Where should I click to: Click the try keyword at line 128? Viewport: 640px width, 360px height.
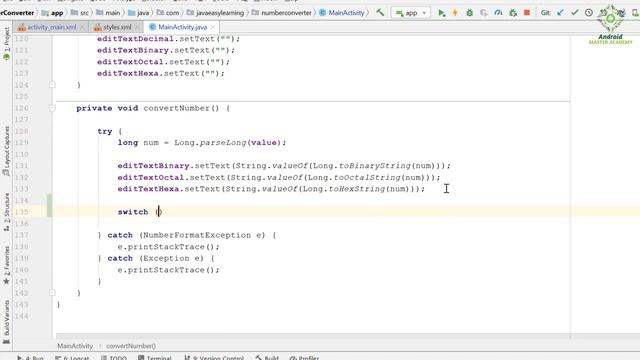pos(104,131)
